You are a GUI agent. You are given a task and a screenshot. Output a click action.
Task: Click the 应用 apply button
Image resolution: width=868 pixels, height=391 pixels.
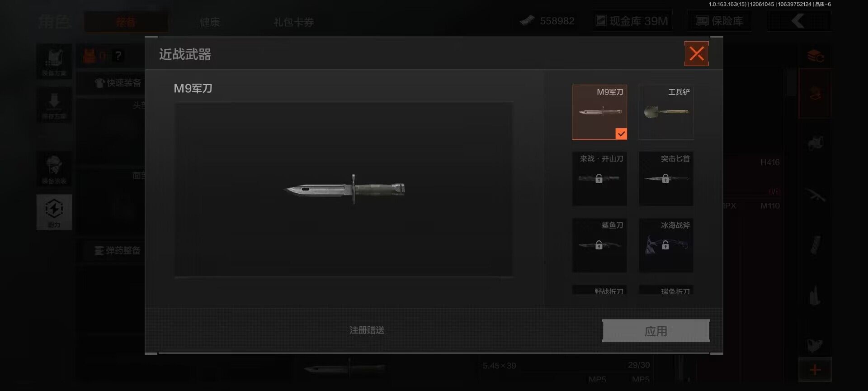point(656,331)
